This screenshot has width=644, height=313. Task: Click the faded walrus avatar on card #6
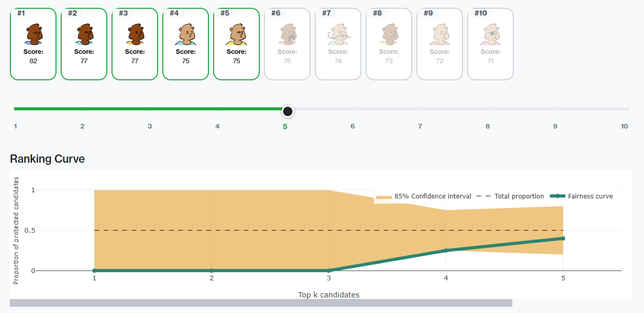[x=287, y=35]
